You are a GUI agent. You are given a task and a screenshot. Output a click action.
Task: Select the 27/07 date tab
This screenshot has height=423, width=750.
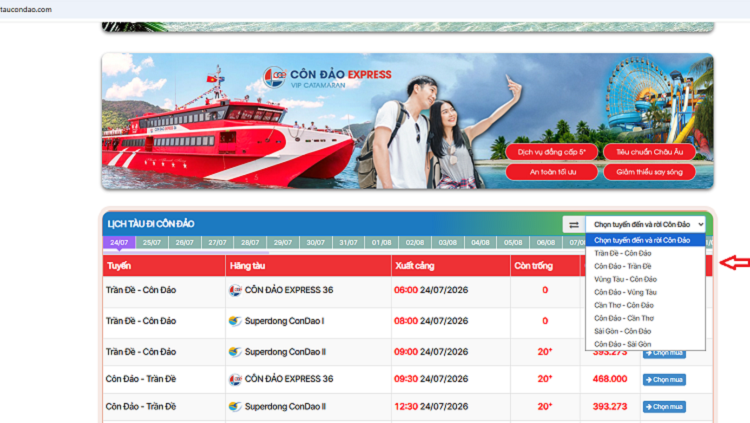(x=217, y=243)
